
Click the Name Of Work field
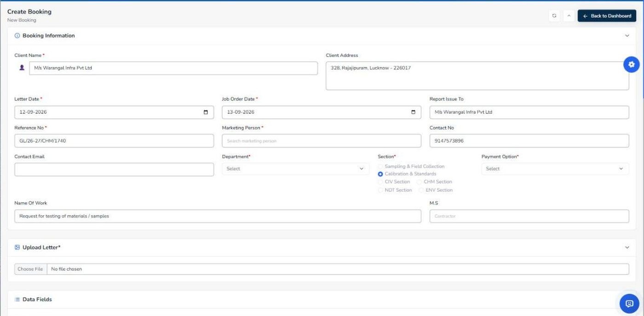[218, 216]
